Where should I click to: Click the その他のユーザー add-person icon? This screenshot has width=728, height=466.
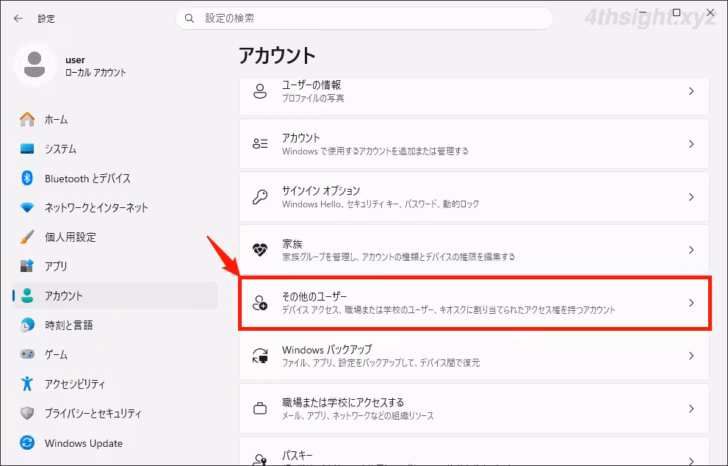click(260, 303)
